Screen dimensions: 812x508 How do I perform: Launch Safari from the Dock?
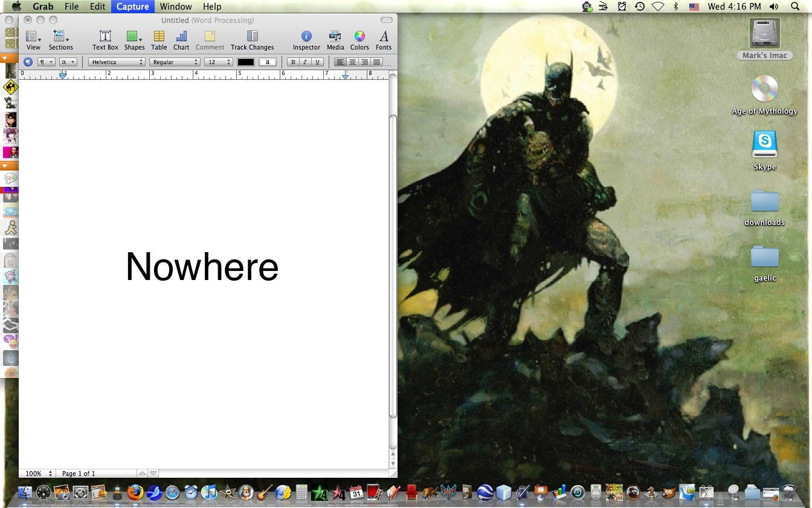(x=172, y=492)
